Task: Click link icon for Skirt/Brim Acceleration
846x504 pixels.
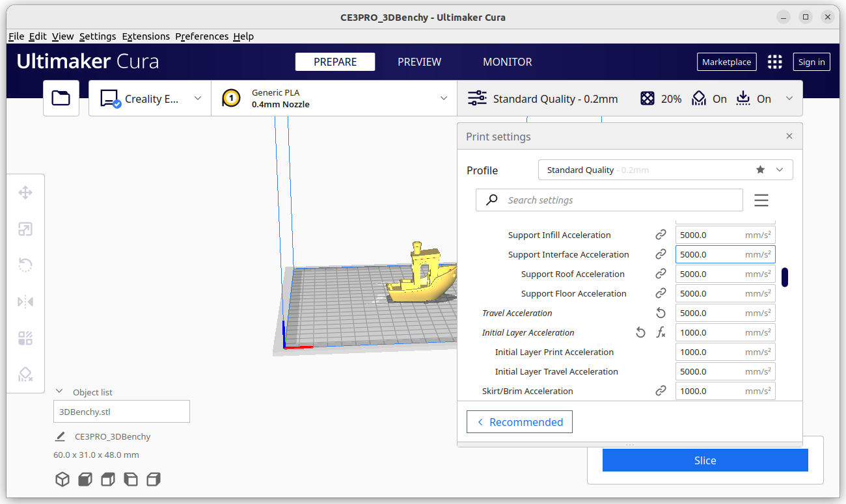Action: point(661,391)
